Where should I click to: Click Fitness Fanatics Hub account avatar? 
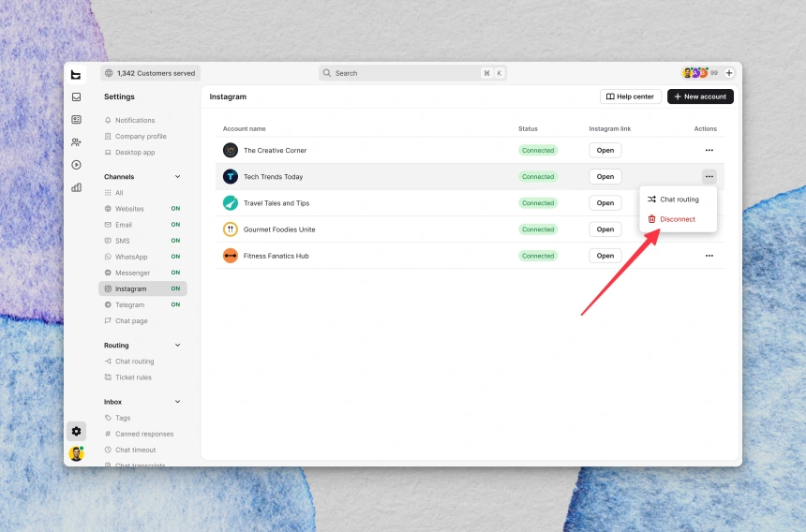(x=231, y=256)
